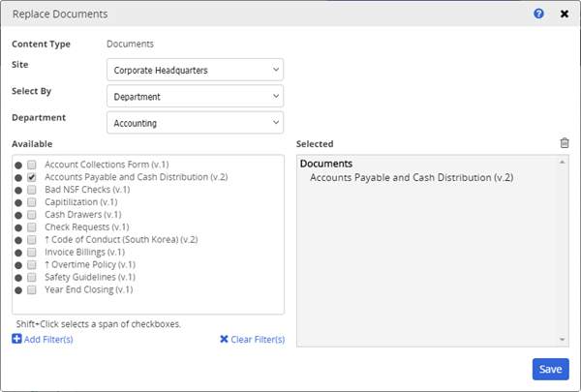This screenshot has height=392, width=581.
Task: Click status dot beside Bad NSF Checks
Action: pyautogui.click(x=18, y=191)
